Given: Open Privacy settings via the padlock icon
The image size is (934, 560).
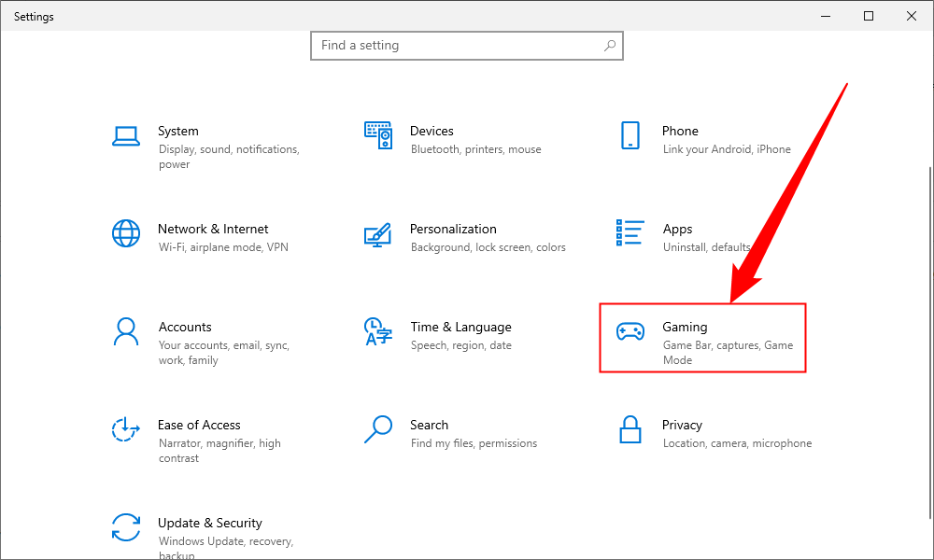Looking at the screenshot, I should pyautogui.click(x=630, y=431).
